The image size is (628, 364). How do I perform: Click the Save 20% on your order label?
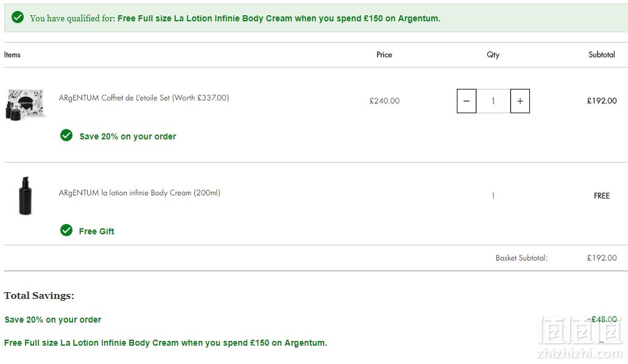tap(128, 136)
